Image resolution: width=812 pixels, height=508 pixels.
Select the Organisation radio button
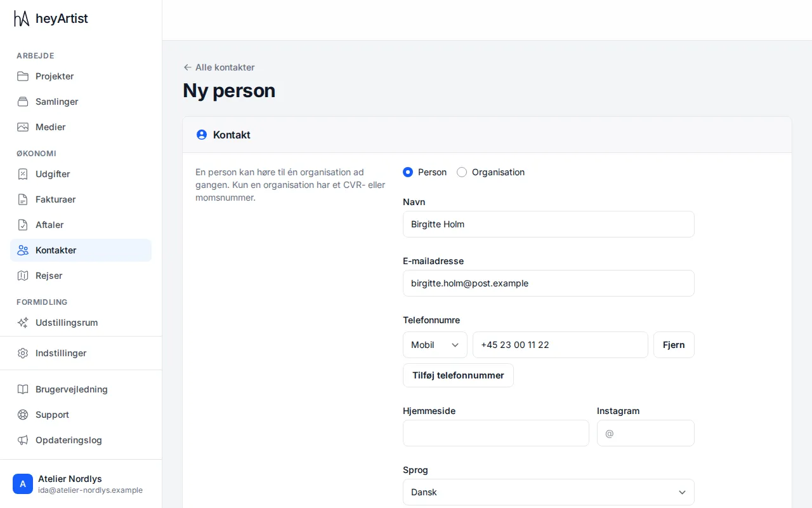[462, 172]
